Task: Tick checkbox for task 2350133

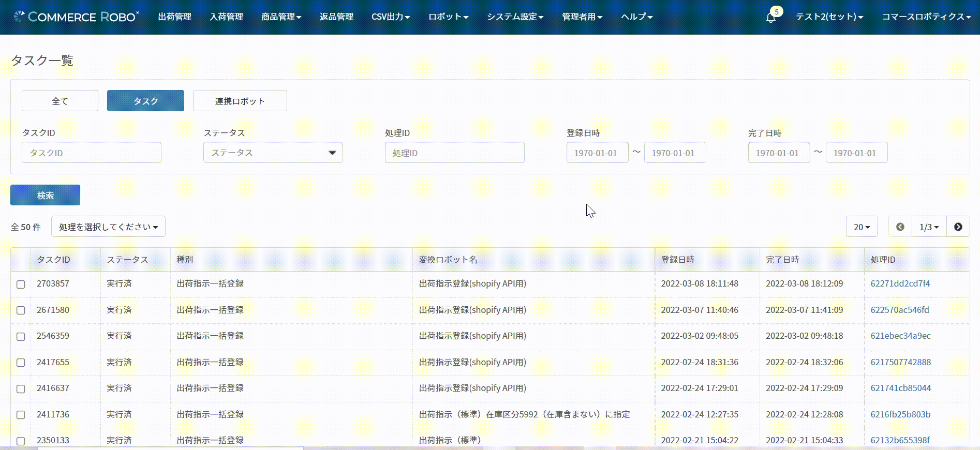Action: [x=21, y=441]
